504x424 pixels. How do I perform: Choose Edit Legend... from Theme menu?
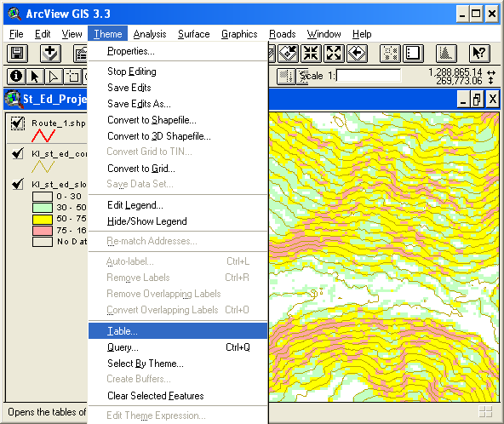coord(178,205)
